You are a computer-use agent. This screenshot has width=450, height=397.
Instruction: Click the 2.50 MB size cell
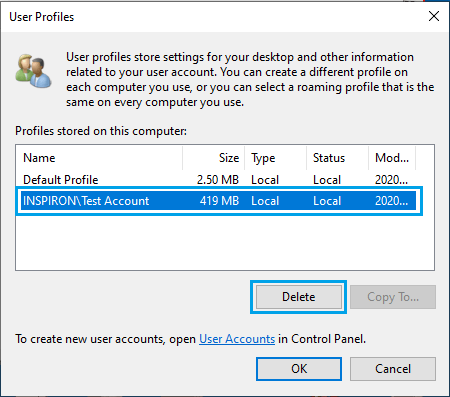218,180
